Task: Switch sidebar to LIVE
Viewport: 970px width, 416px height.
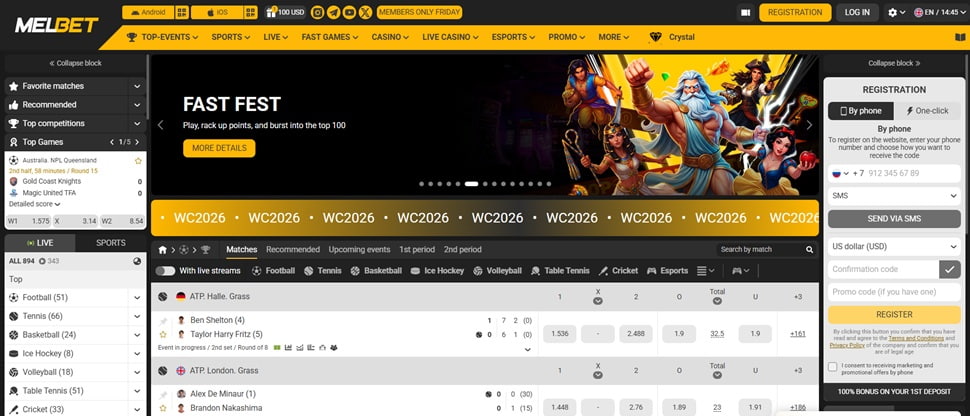Action: [x=40, y=243]
